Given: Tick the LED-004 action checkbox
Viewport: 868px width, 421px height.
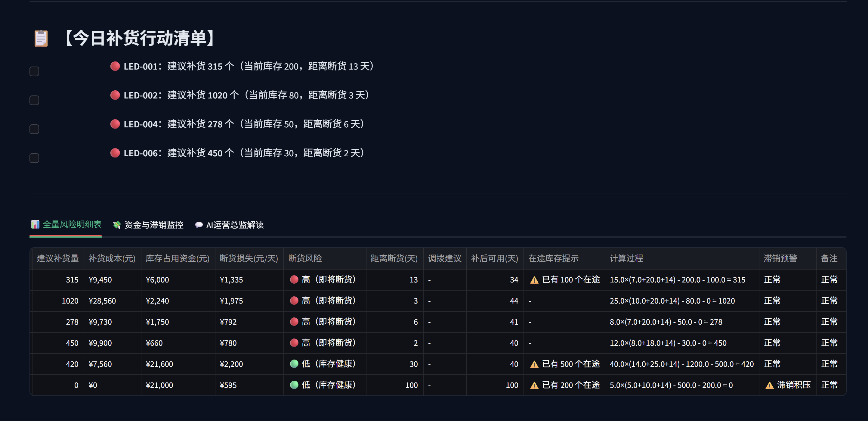Looking at the screenshot, I should pyautogui.click(x=34, y=129).
